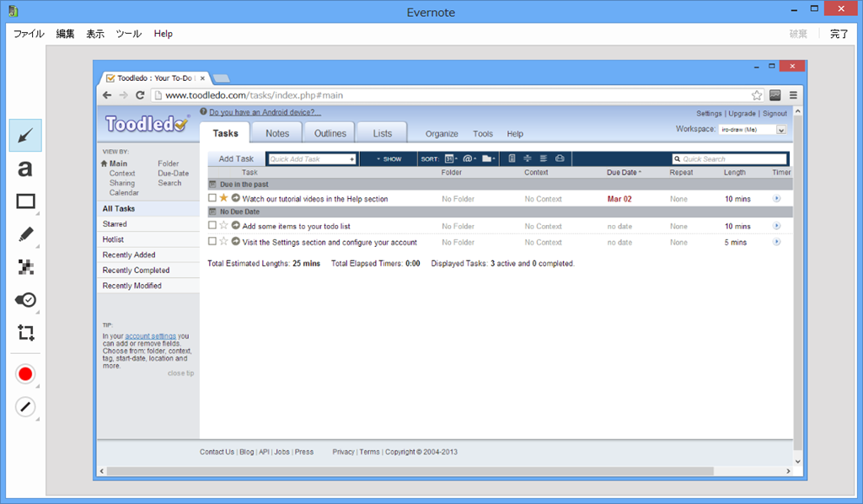
Task: Start timer for 'Add some items' task
Action: click(x=776, y=226)
